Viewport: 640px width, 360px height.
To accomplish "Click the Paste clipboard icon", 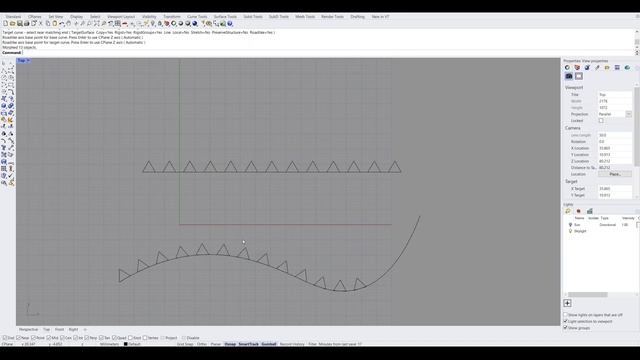I will 55,24.
